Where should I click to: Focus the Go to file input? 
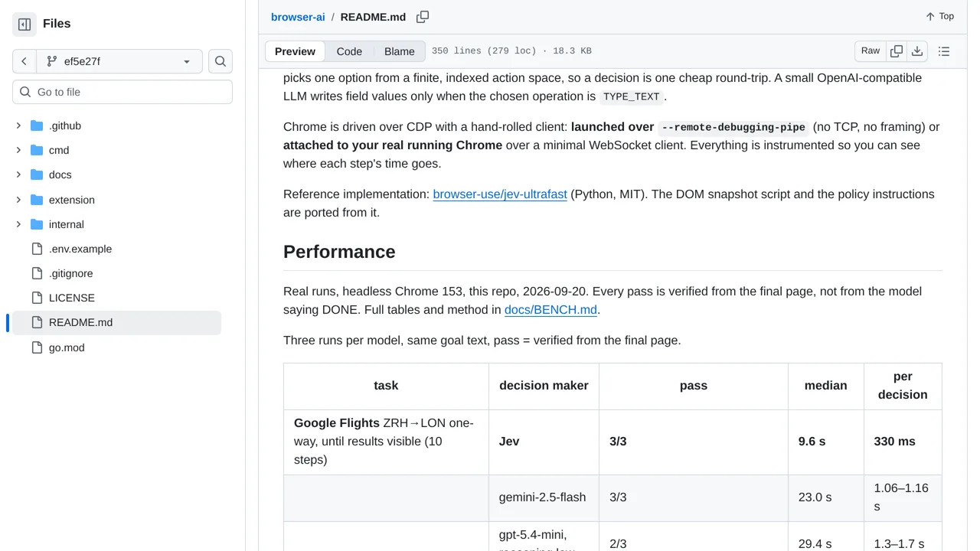point(122,92)
